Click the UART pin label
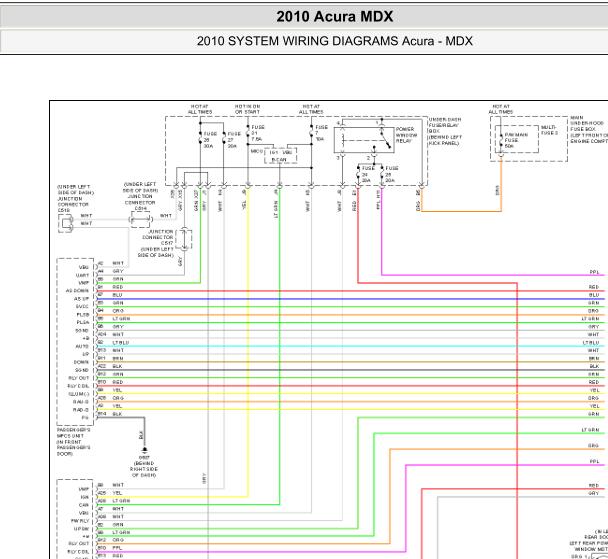This screenshot has height=559, width=608. [83, 275]
